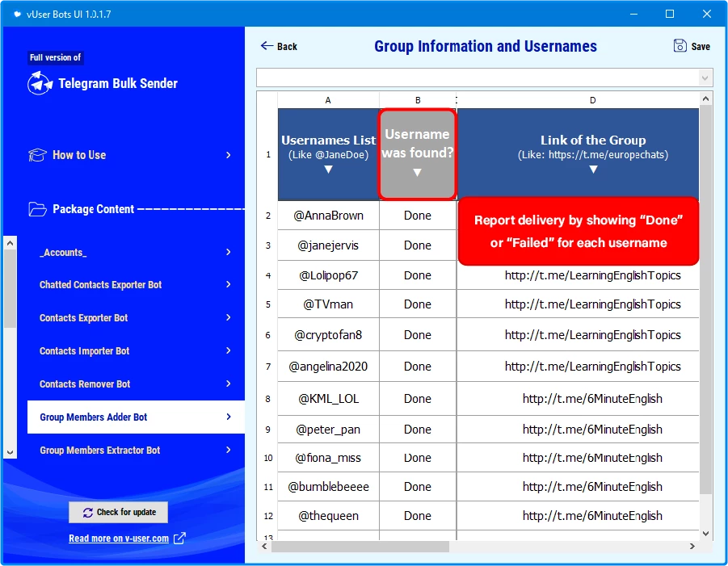Click the Telegram Bulk Sender logo icon
728x566 pixels.
point(40,83)
